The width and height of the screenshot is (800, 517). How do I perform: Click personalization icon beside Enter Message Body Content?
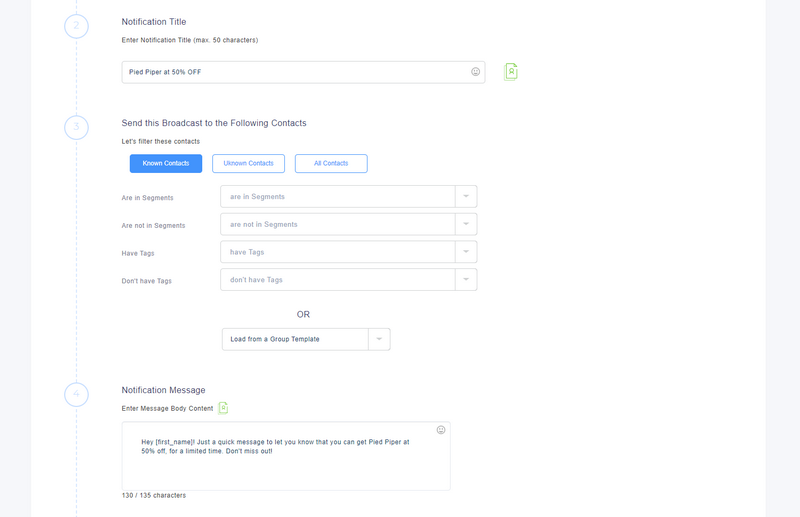(223, 408)
